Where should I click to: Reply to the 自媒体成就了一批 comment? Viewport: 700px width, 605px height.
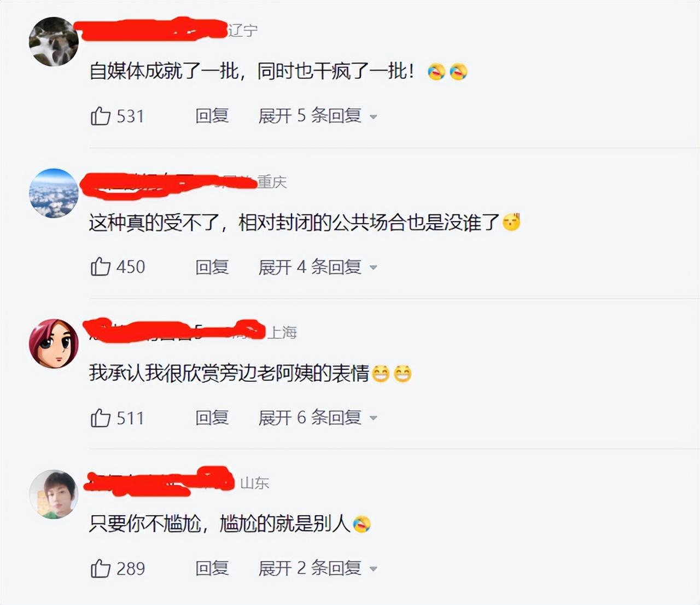[212, 116]
